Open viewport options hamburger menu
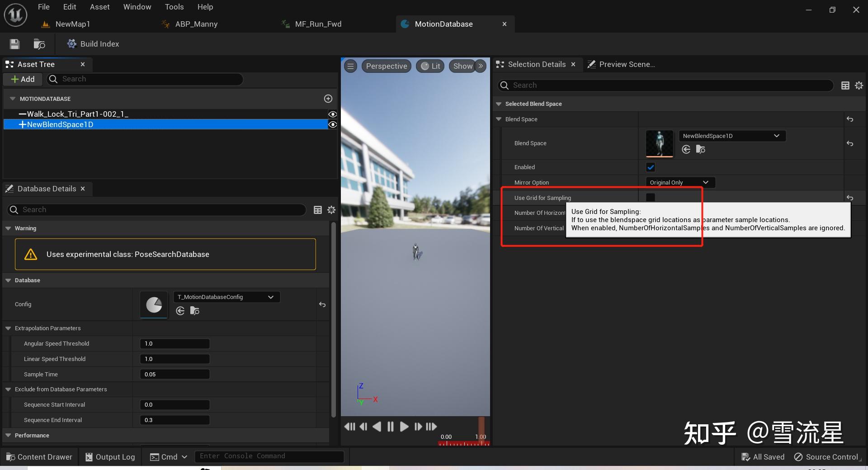Viewport: 868px width, 470px height. click(350, 66)
